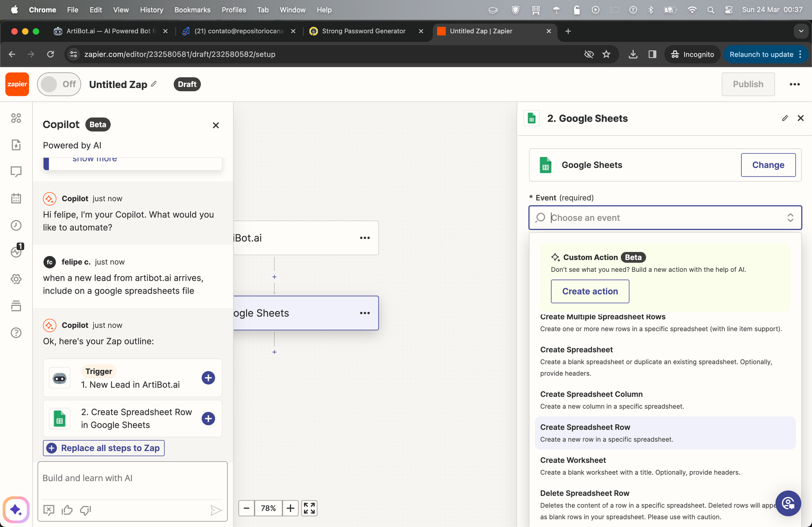The image size is (812, 527).
Task: Click the clear chat icon in Copilot
Action: click(x=49, y=510)
